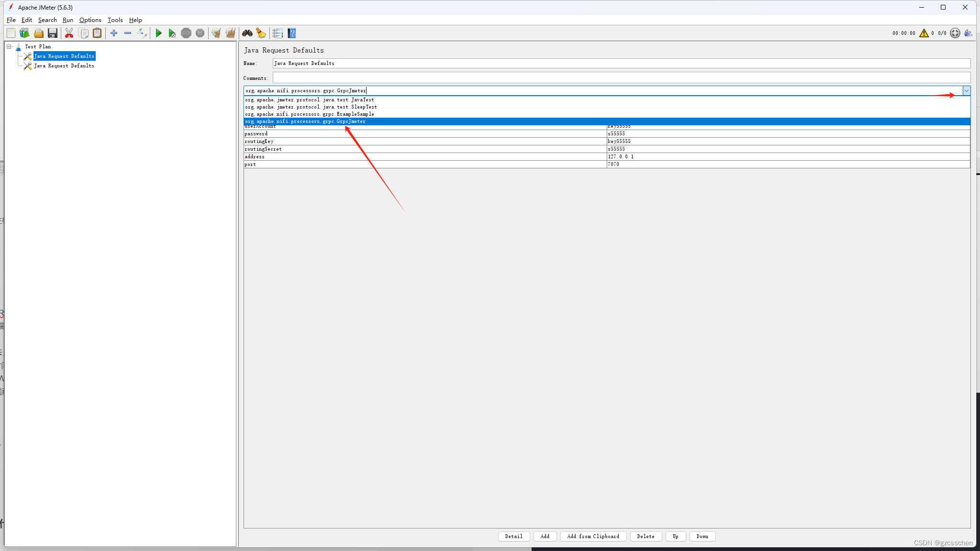
Task: Toggle the nodes with the toggle icon
Action: tap(142, 33)
